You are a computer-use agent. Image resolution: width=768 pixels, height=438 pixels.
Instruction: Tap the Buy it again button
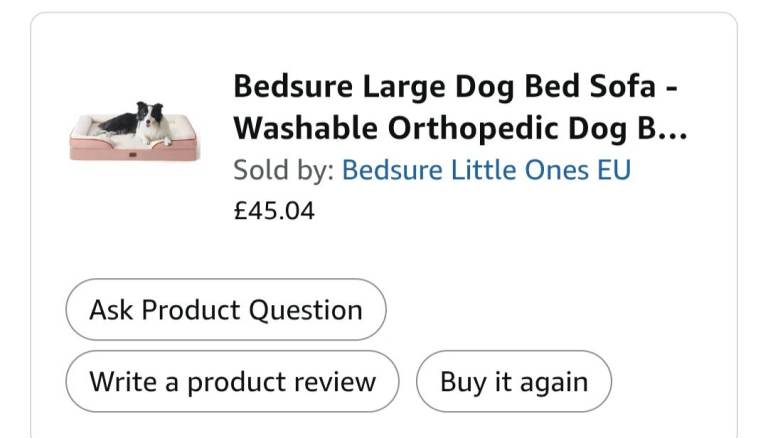pos(514,381)
